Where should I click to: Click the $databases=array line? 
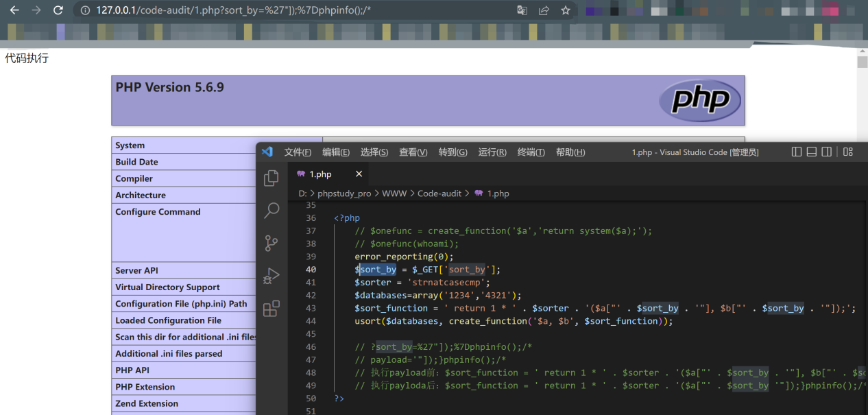(x=438, y=295)
